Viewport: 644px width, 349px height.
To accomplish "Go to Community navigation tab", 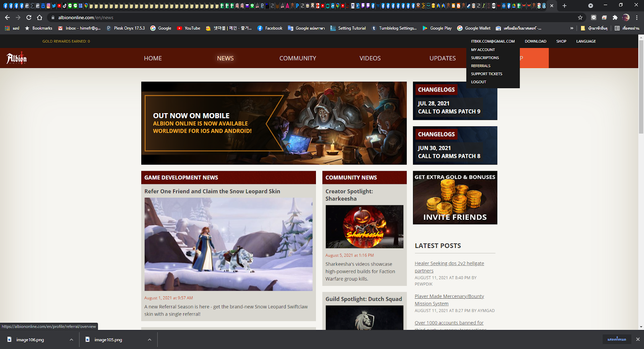I will coord(298,58).
